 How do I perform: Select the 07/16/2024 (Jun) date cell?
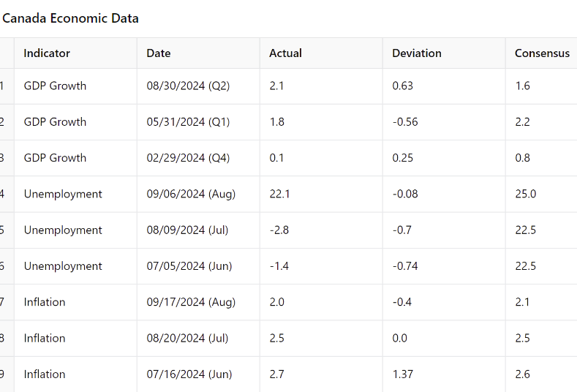click(x=189, y=374)
